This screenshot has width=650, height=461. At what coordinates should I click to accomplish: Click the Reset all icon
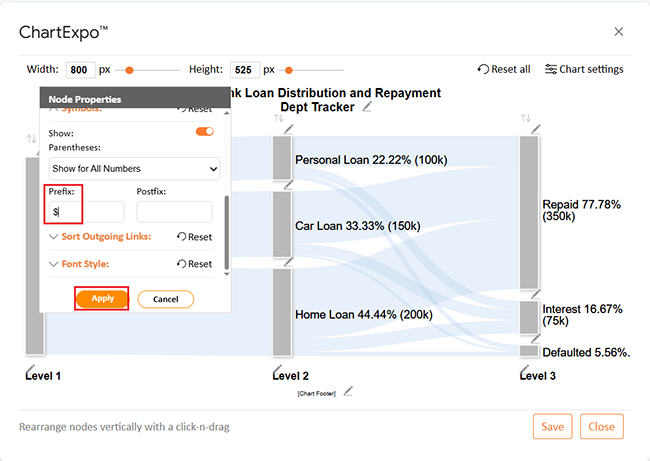(483, 70)
